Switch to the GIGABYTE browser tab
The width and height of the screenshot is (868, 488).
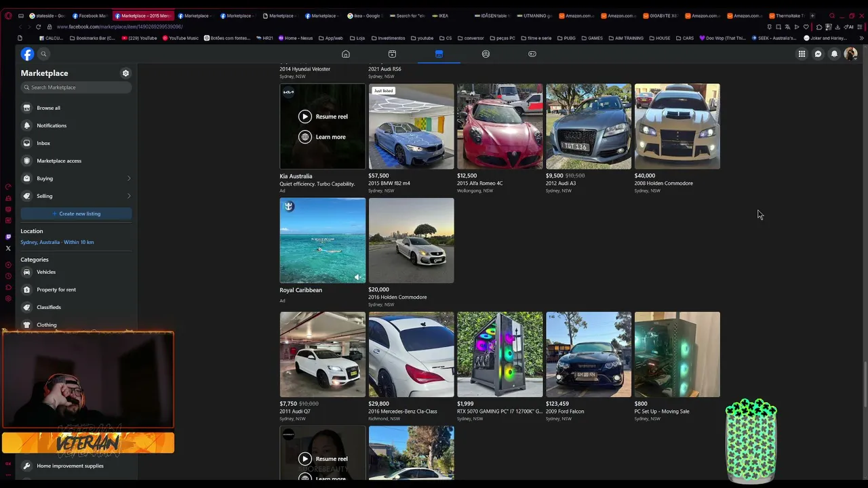pos(659,16)
